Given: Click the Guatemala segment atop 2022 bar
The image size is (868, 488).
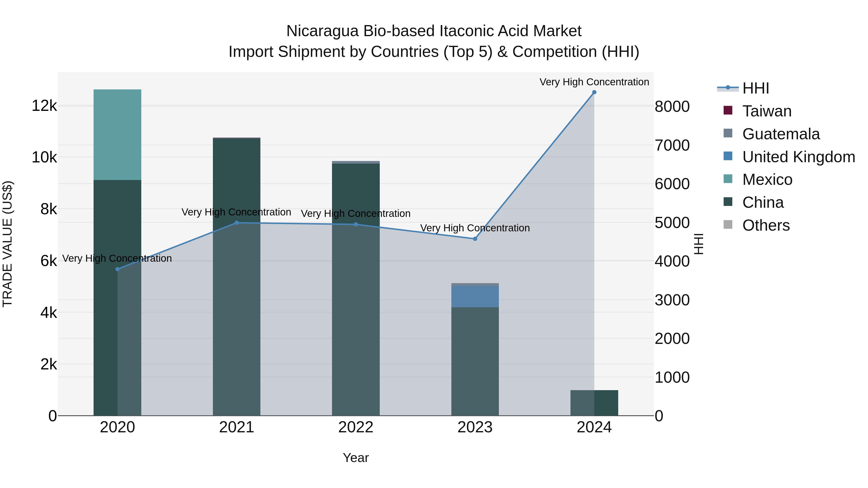Looking at the screenshot, I should point(356,162).
